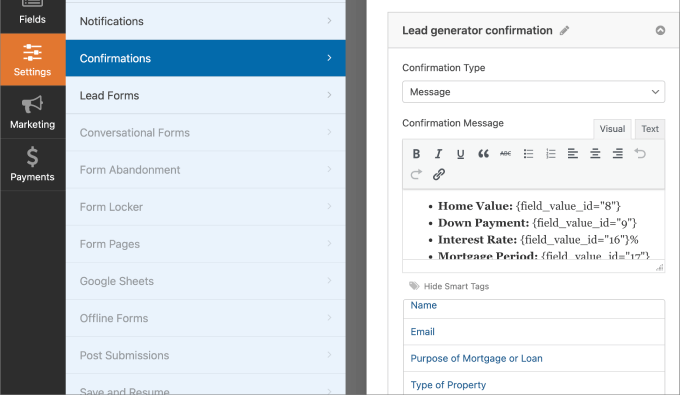Insert the Type of Property smart tag
680x395 pixels.
point(534,384)
